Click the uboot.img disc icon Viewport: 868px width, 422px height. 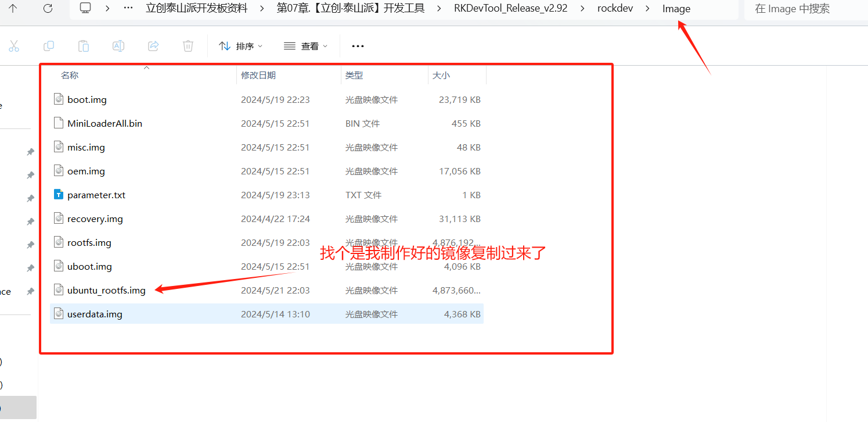click(58, 266)
